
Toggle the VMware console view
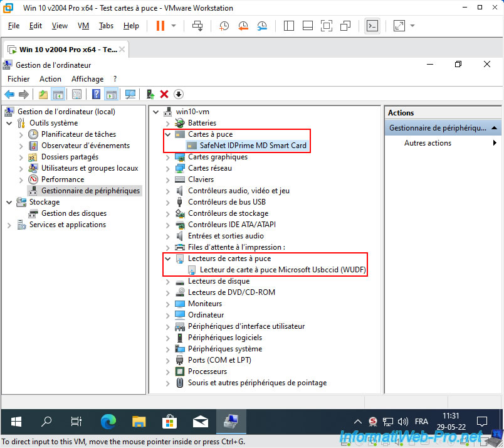372,26
